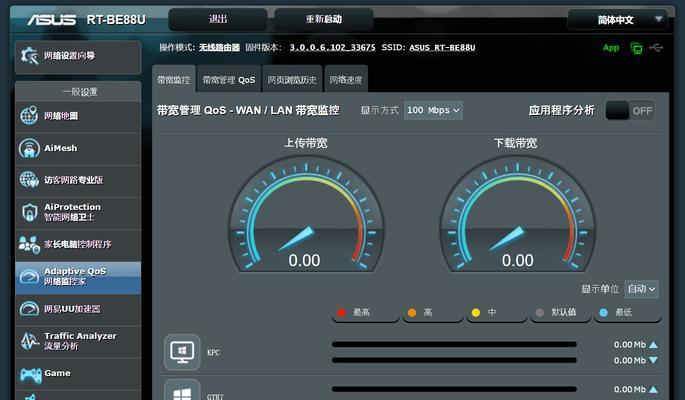The height and width of the screenshot is (400, 685).
Task: Click the network clients status icon
Action: click(x=636, y=48)
